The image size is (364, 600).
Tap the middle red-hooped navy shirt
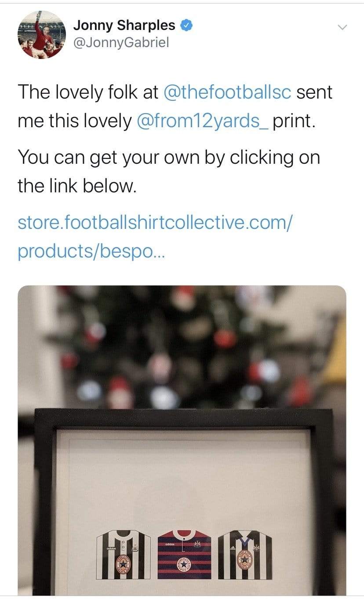[184, 555]
